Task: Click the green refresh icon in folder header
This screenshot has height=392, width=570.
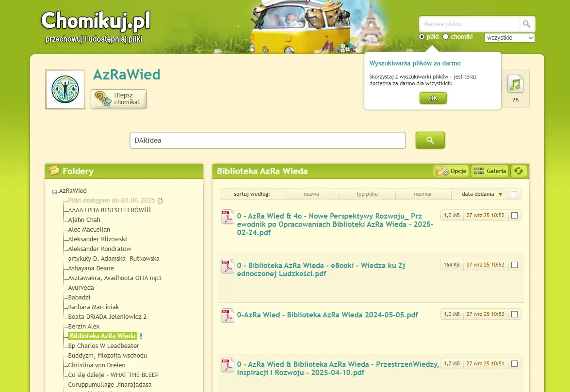Action: coord(519,171)
